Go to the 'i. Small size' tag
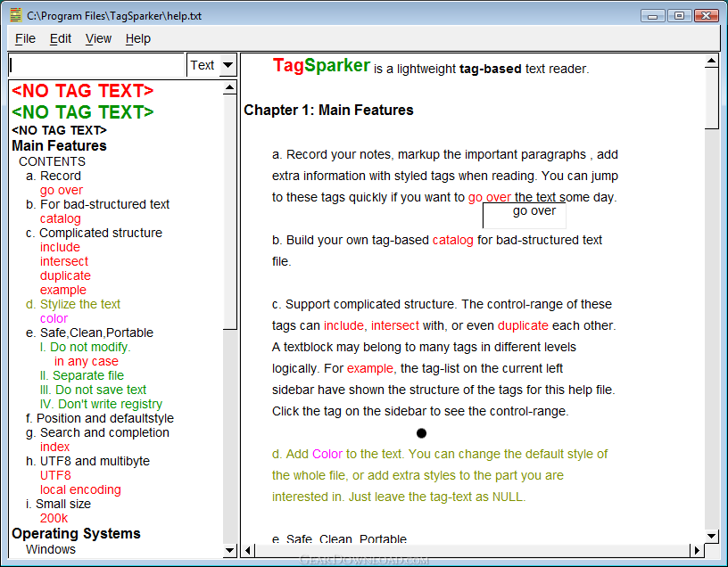The height and width of the screenshot is (567, 728). coord(59,504)
